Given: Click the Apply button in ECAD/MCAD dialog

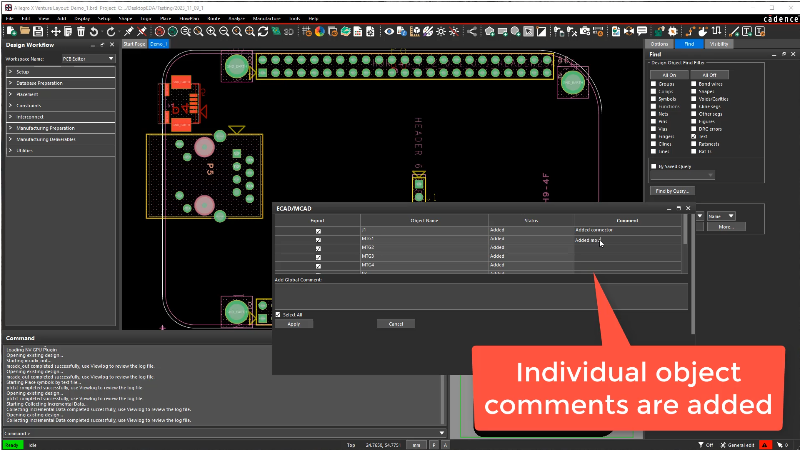Looking at the screenshot, I should click(294, 324).
